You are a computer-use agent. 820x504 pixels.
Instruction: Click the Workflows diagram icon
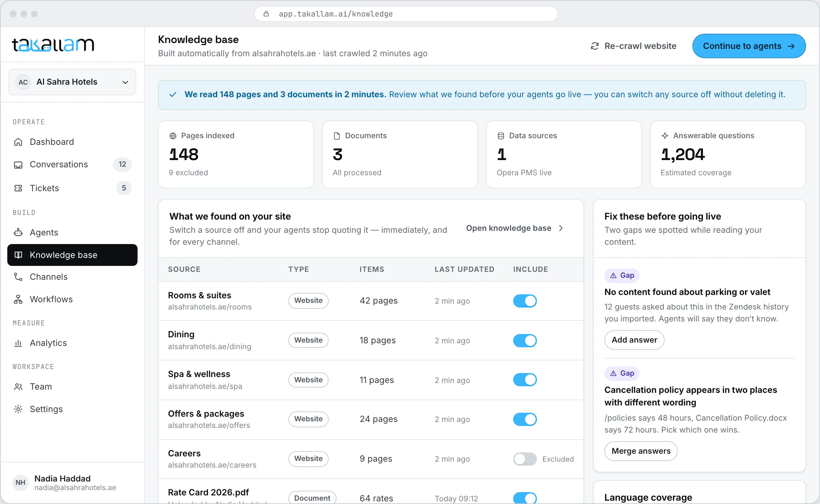[x=18, y=299]
